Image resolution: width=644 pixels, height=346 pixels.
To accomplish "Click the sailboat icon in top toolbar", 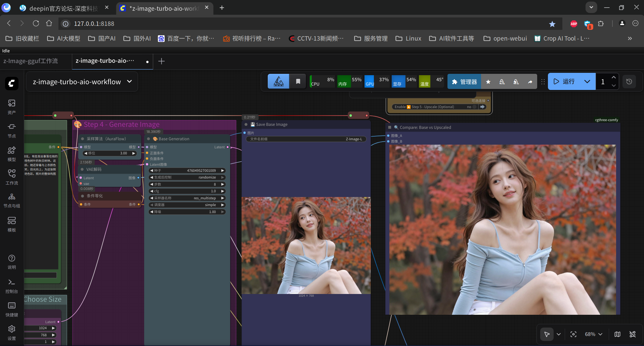I will coord(278,82).
